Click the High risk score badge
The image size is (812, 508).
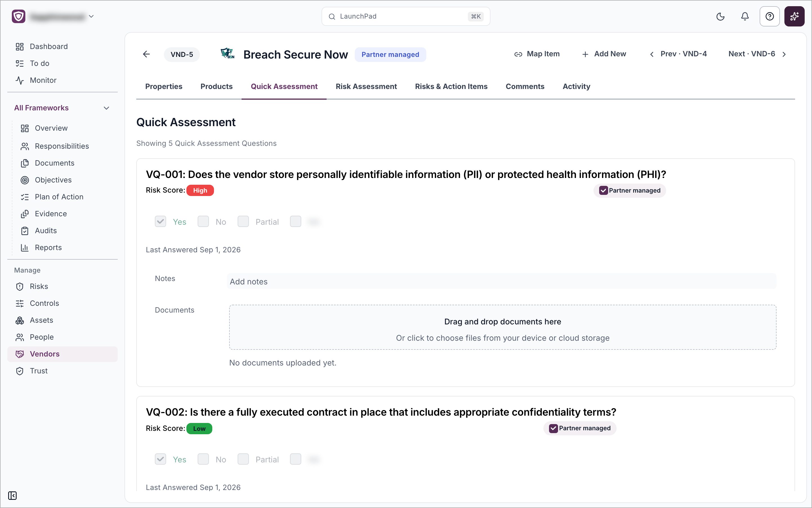click(x=200, y=190)
